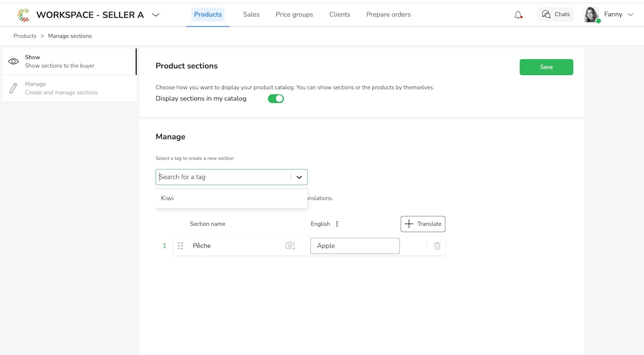The image size is (644, 355).
Task: Click the Translate button
Action: pyautogui.click(x=423, y=224)
